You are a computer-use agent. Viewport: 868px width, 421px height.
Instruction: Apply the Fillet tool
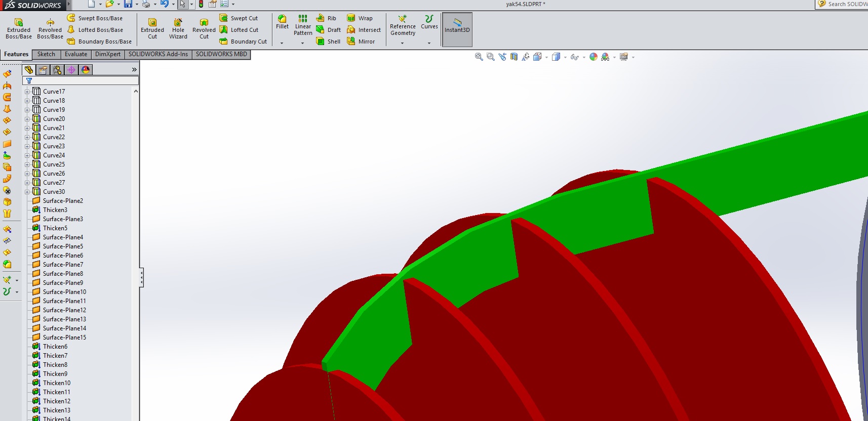click(282, 22)
